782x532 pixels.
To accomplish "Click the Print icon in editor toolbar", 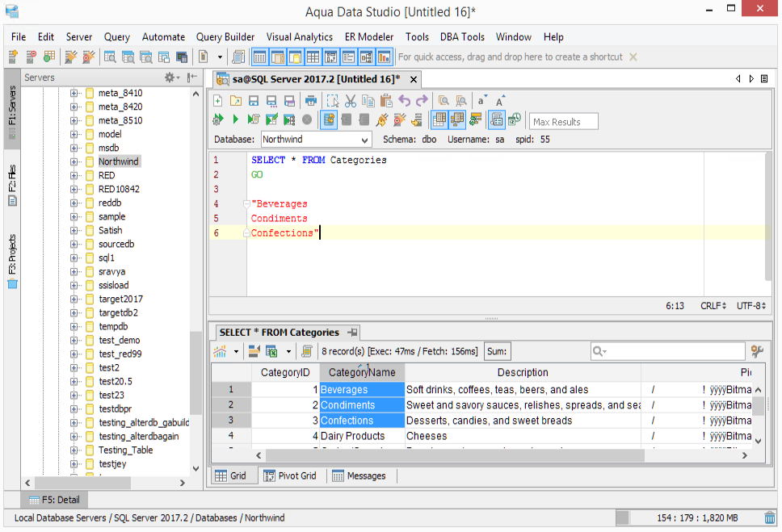I will coord(311,101).
